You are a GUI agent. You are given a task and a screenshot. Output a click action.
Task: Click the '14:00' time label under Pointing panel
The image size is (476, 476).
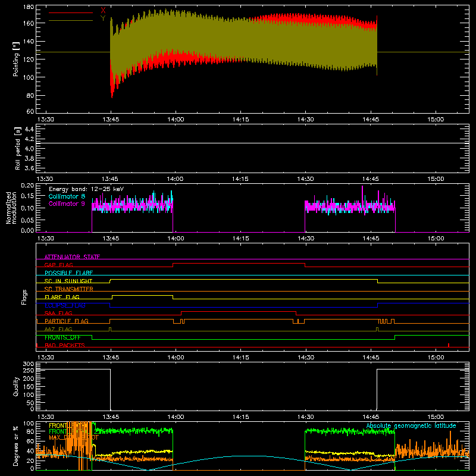pyautogui.click(x=176, y=120)
